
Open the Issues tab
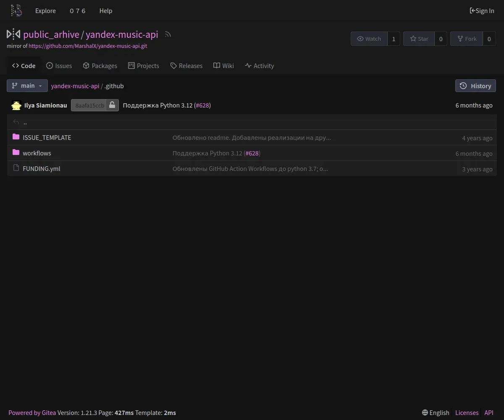pos(59,66)
